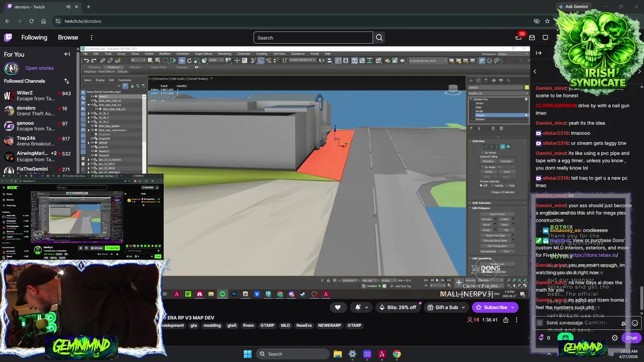Screen dimensions: 644x362
Task: Go to the browser home page
Action: [x=44, y=21]
